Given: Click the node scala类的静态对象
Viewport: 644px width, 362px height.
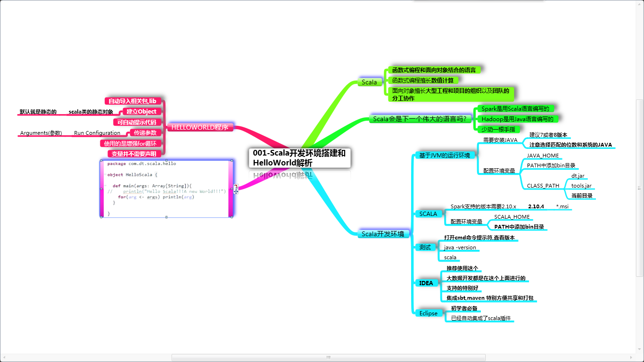Looking at the screenshot, I should [91, 112].
